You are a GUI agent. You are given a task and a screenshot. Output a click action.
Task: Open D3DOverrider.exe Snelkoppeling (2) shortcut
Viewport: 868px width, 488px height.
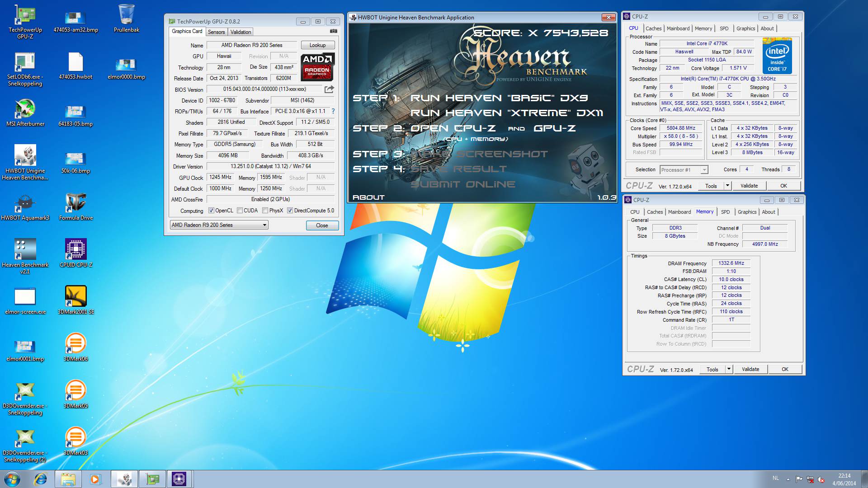25,446
